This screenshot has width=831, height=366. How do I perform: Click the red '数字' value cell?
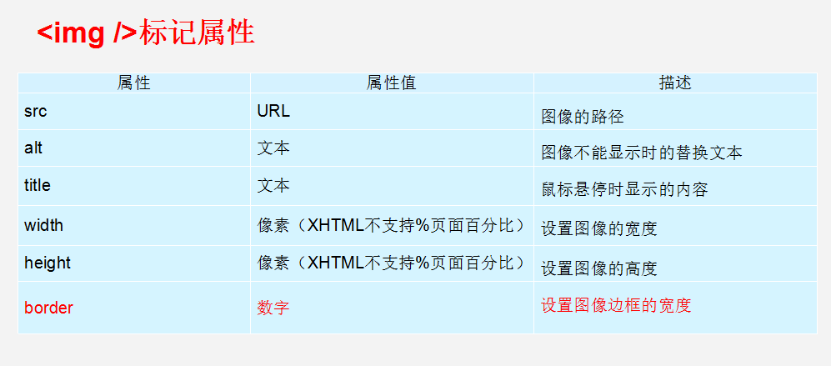tap(392, 308)
